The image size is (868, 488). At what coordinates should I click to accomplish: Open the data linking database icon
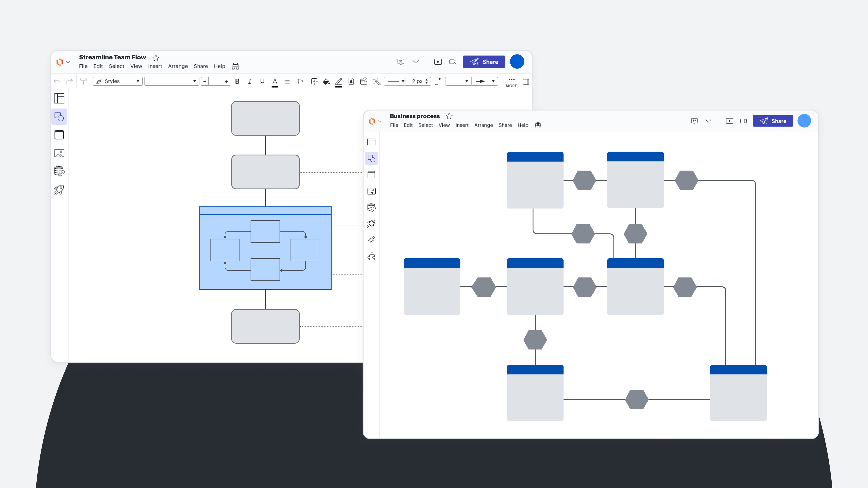59,171
